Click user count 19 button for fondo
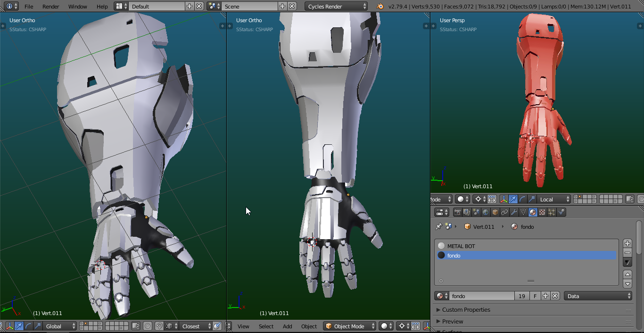The width and height of the screenshot is (644, 333). click(x=521, y=296)
